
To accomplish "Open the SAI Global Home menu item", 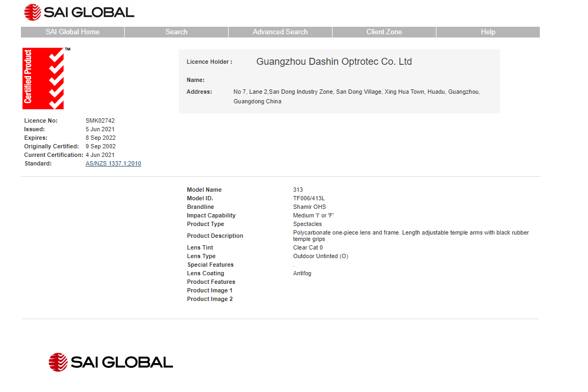I will pyautogui.click(x=72, y=32).
